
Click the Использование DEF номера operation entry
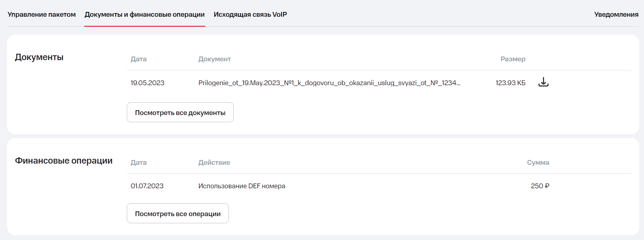point(242,186)
